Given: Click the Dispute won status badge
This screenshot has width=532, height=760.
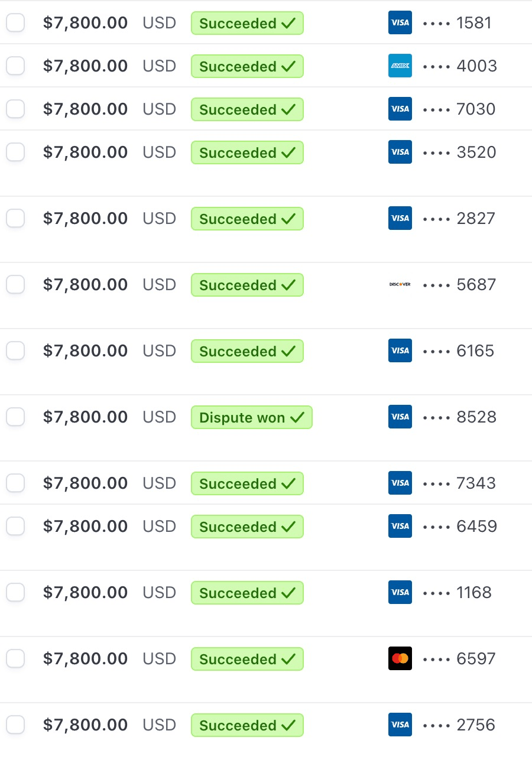Looking at the screenshot, I should pyautogui.click(x=251, y=417).
